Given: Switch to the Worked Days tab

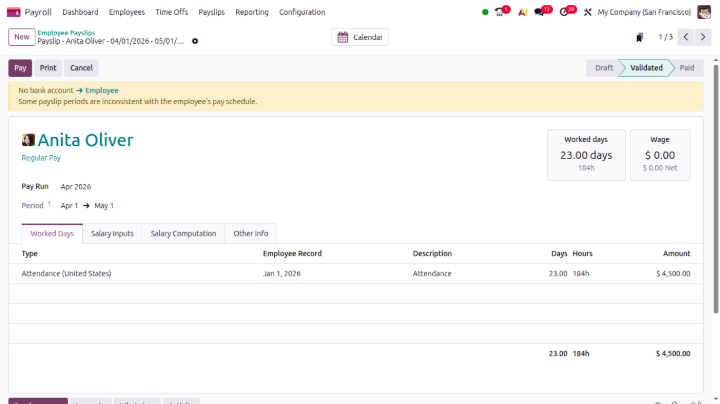Looking at the screenshot, I should pos(52,234).
